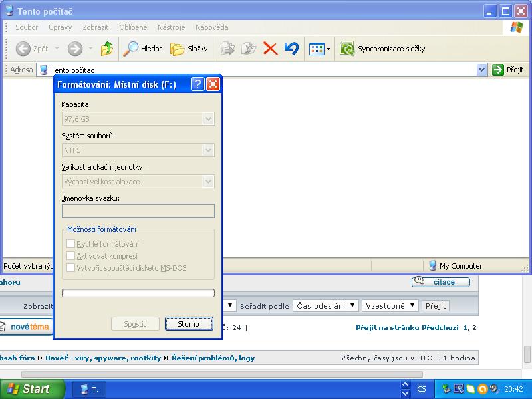Click the help question mark in format dialog
This screenshot has height=399, width=532.
pos(198,84)
